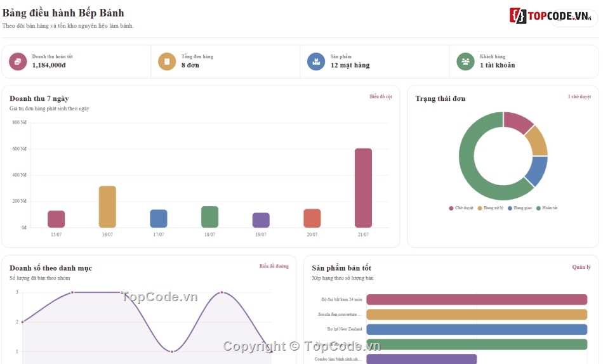This screenshot has width=603, height=364.
Task: Select the blue 17/07 revenue bar
Action: click(159, 219)
